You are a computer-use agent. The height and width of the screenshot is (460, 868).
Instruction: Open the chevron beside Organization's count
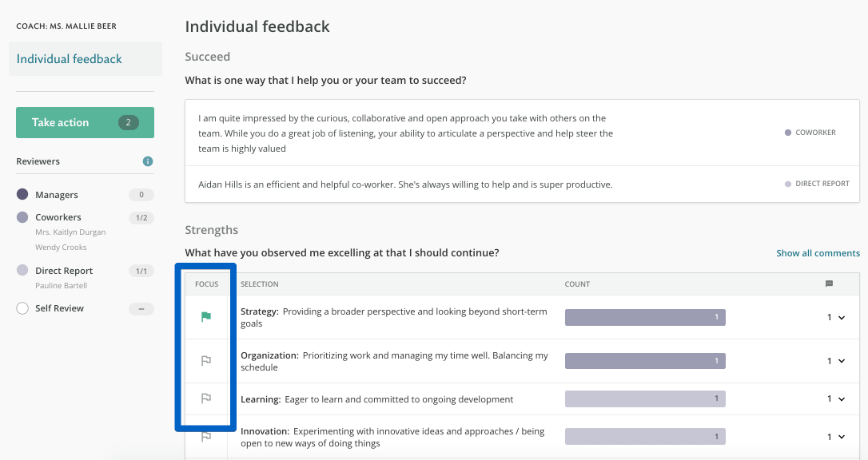tap(841, 360)
